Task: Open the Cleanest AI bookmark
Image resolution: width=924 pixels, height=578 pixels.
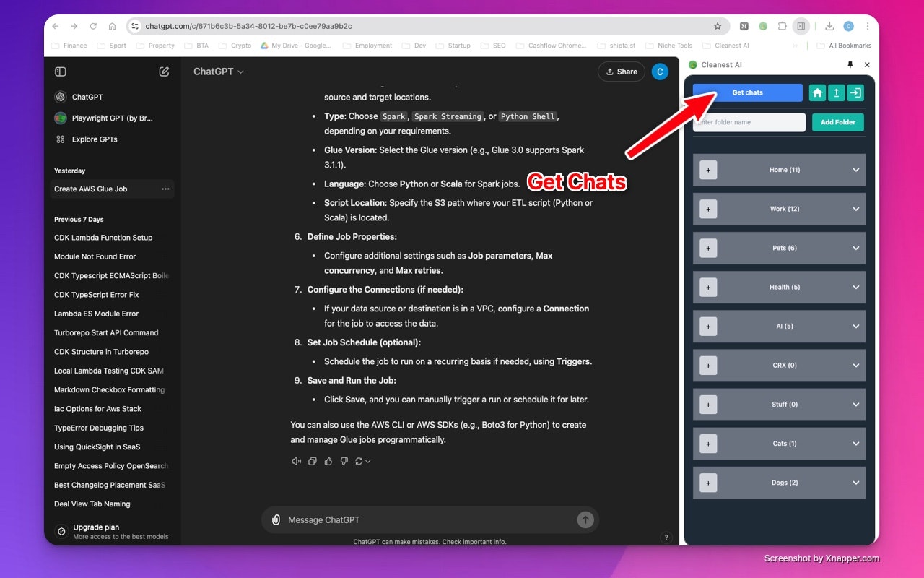Action: point(725,46)
